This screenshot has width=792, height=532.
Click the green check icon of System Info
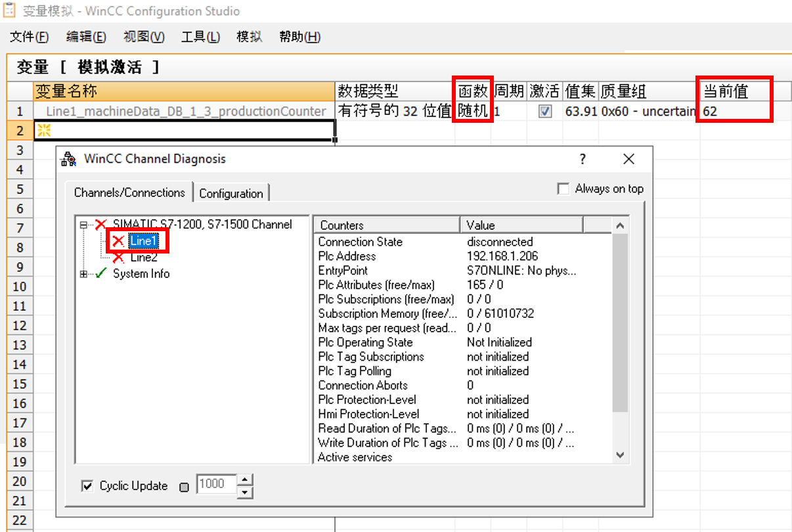pyautogui.click(x=100, y=274)
